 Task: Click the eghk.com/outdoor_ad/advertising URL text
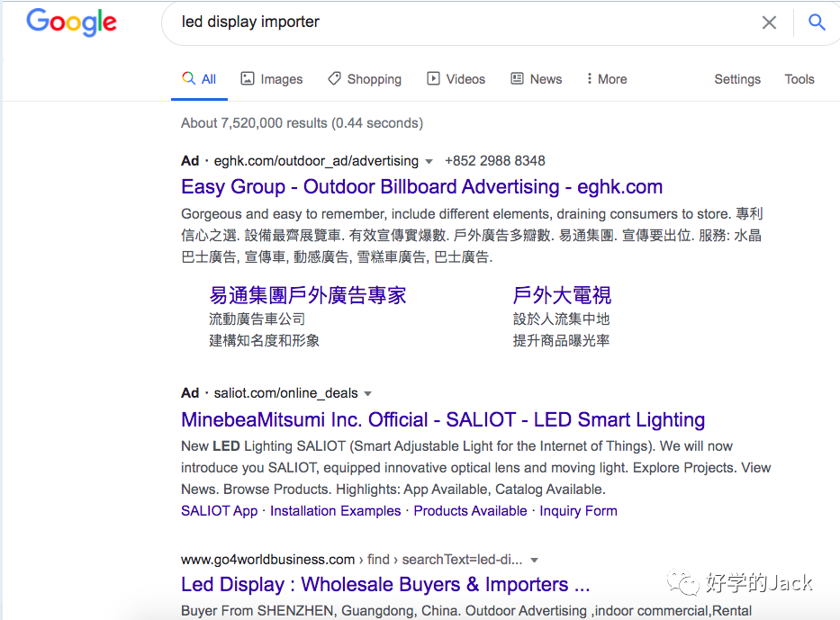316,160
